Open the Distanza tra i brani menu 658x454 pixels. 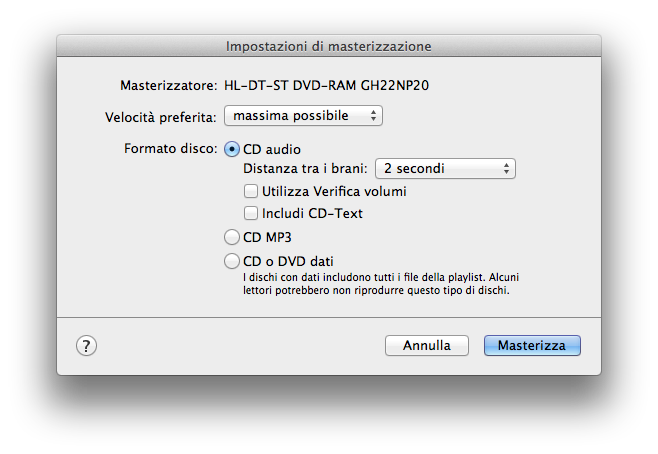coord(445,169)
